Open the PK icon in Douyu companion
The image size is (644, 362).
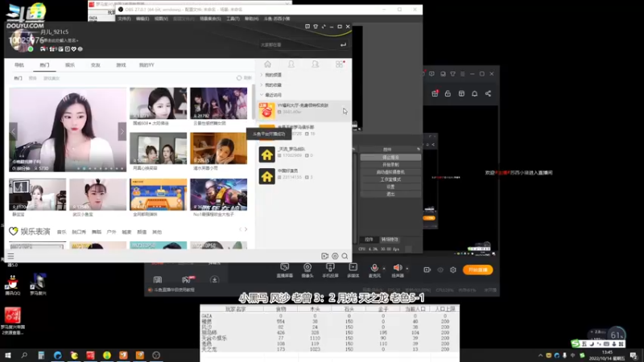[188, 279]
